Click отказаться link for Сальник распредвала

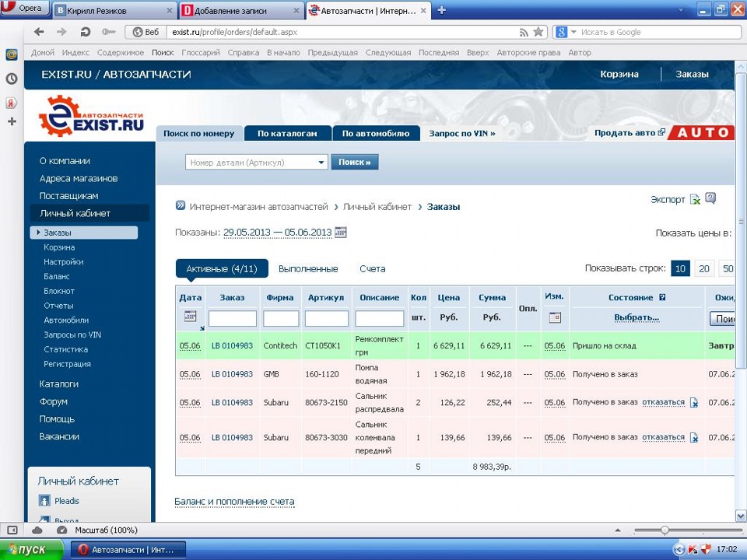point(663,402)
